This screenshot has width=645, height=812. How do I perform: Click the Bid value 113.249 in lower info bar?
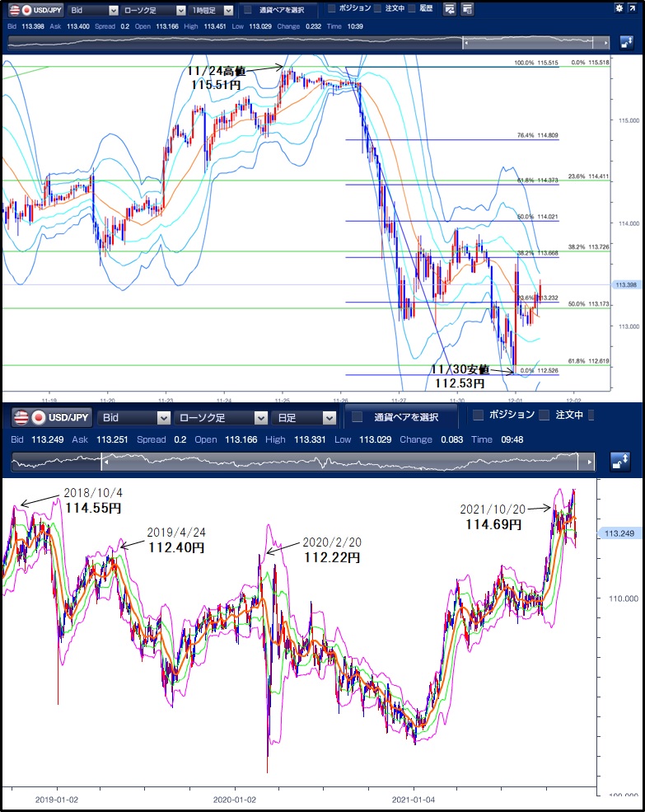(48, 439)
